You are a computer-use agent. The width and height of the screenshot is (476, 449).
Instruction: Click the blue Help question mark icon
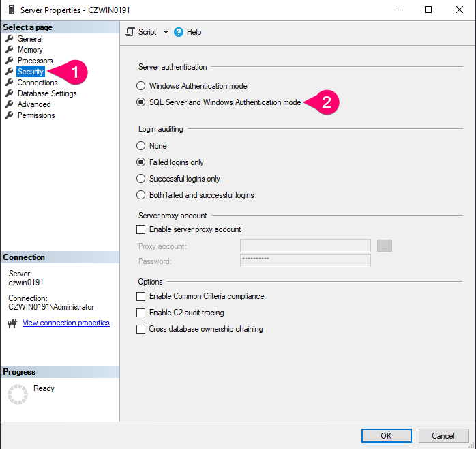click(179, 32)
